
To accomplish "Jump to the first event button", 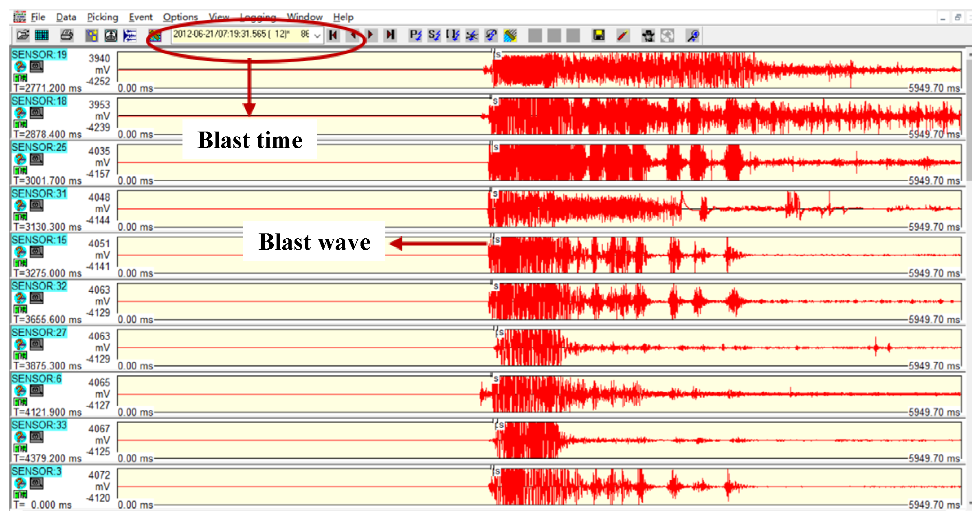I will click(x=333, y=35).
